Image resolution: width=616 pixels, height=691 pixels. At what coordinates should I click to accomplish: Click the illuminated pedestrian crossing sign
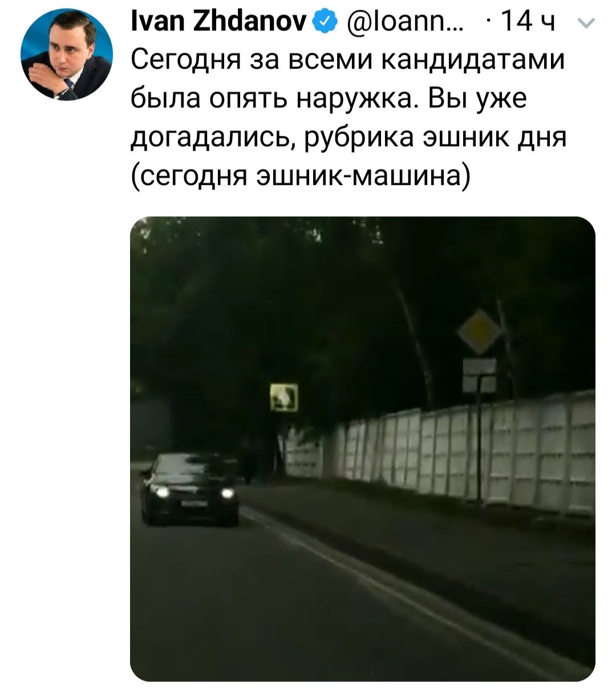pyautogui.click(x=283, y=397)
